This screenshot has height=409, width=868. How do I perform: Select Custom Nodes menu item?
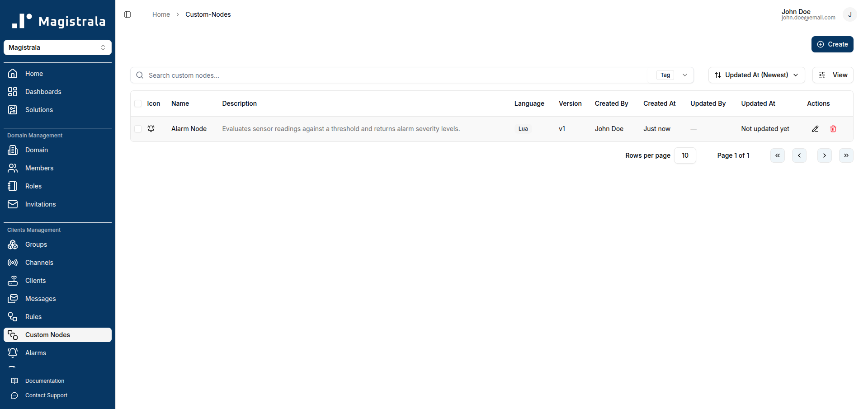click(x=57, y=335)
